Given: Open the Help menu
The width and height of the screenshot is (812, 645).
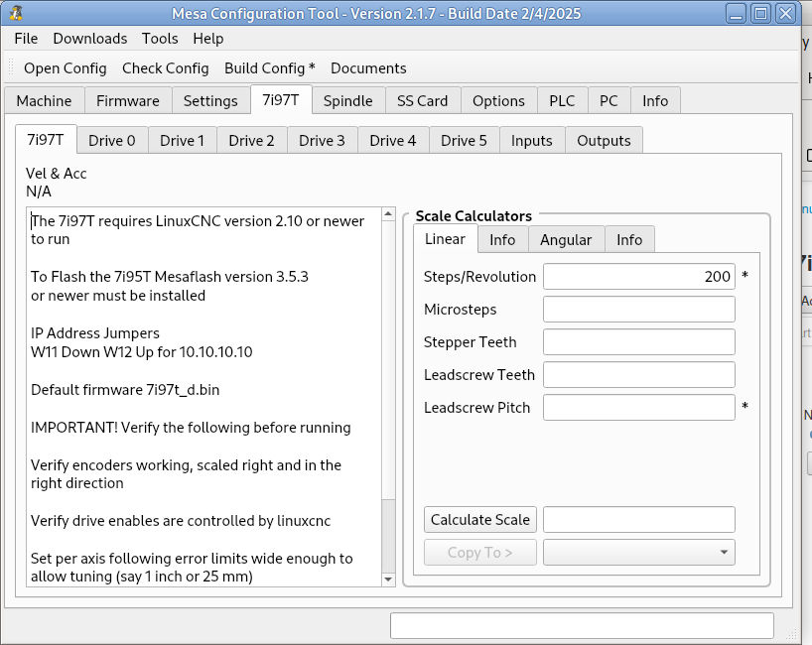Looking at the screenshot, I should [x=208, y=39].
